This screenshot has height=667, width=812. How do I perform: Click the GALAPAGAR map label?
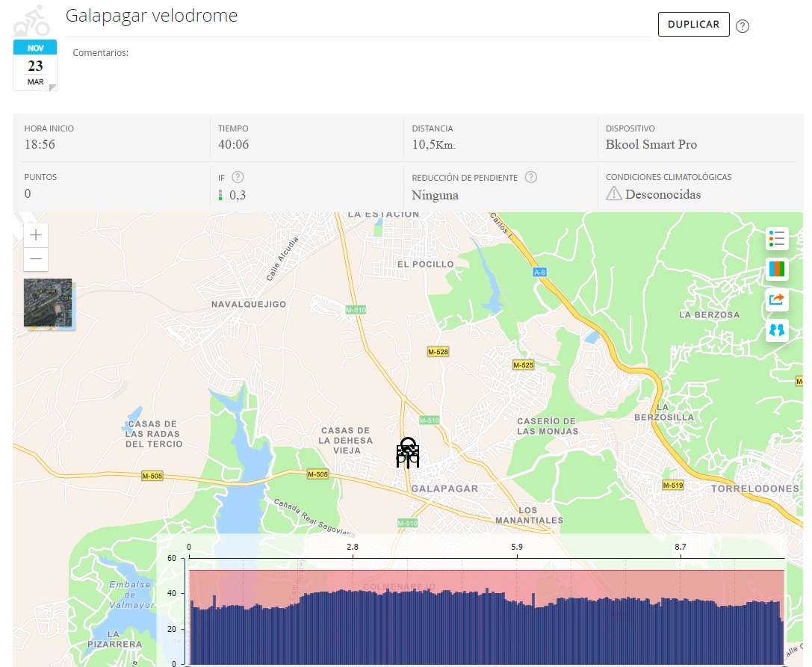444,488
